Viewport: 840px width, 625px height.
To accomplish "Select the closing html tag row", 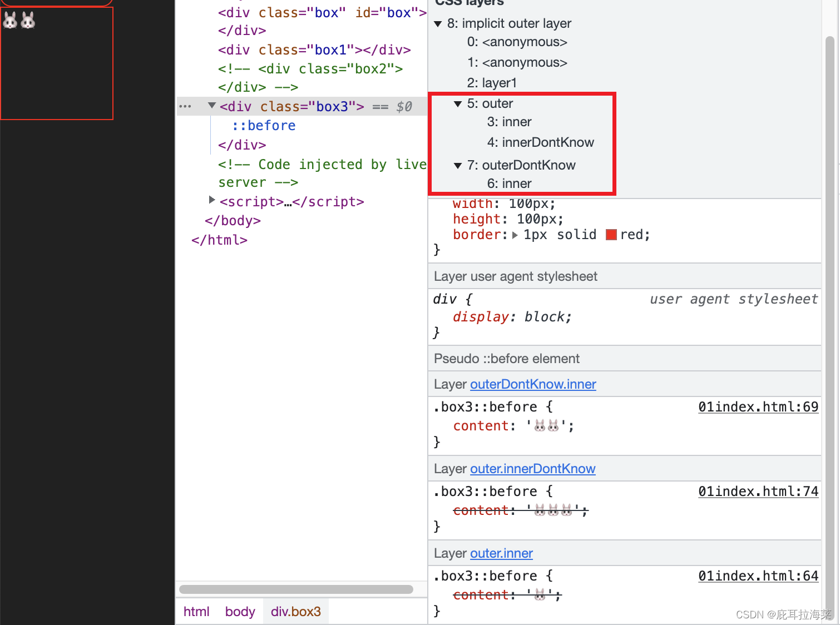I will (219, 240).
